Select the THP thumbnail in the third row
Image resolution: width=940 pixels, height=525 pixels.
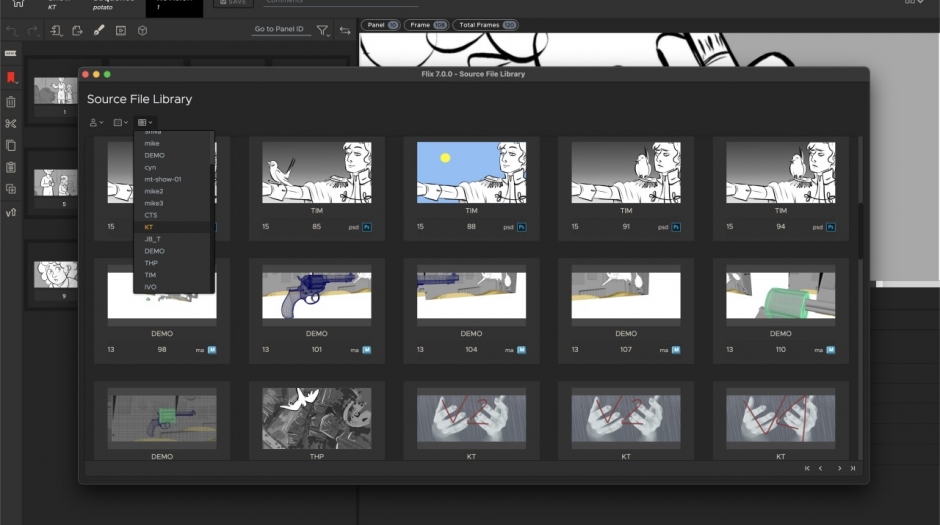[317, 418]
